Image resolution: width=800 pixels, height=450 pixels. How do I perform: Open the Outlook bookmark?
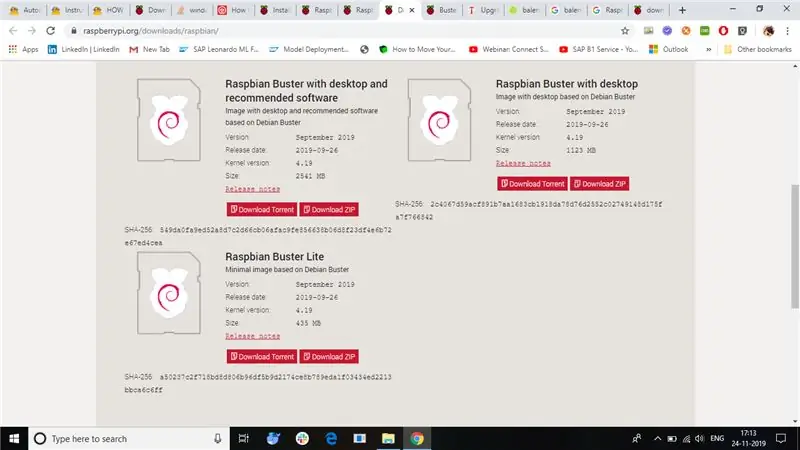pyautogui.click(x=669, y=49)
